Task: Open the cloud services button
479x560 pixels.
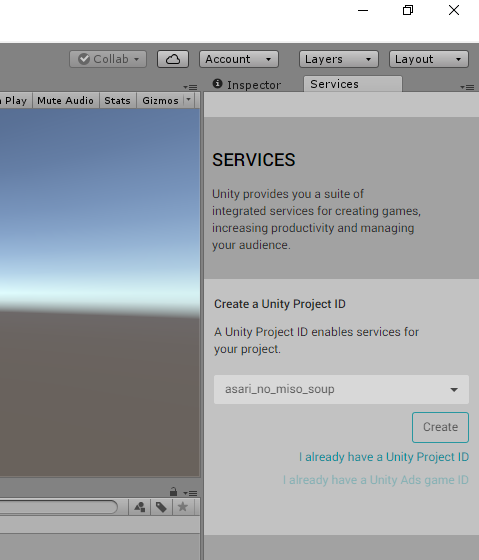Action: click(x=173, y=59)
